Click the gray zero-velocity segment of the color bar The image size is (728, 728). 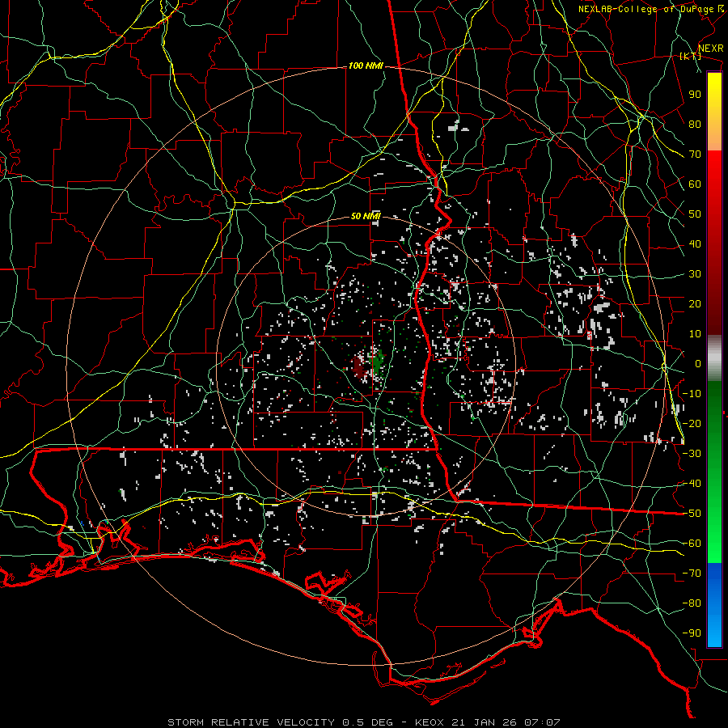click(x=714, y=358)
